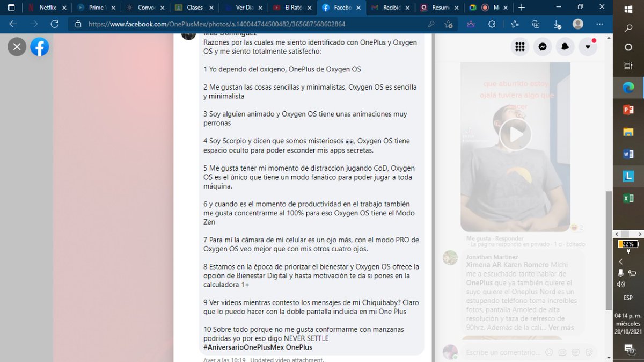
Task: Open the browser profile avatar
Action: 578,24
